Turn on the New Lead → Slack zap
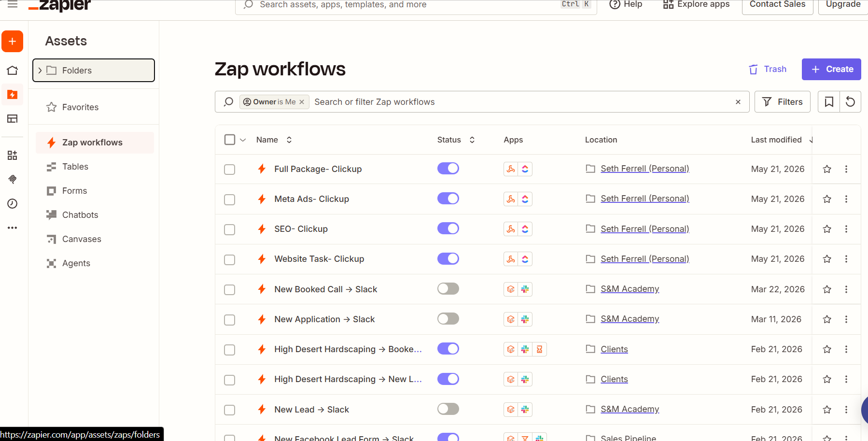This screenshot has height=441, width=868. click(x=448, y=409)
